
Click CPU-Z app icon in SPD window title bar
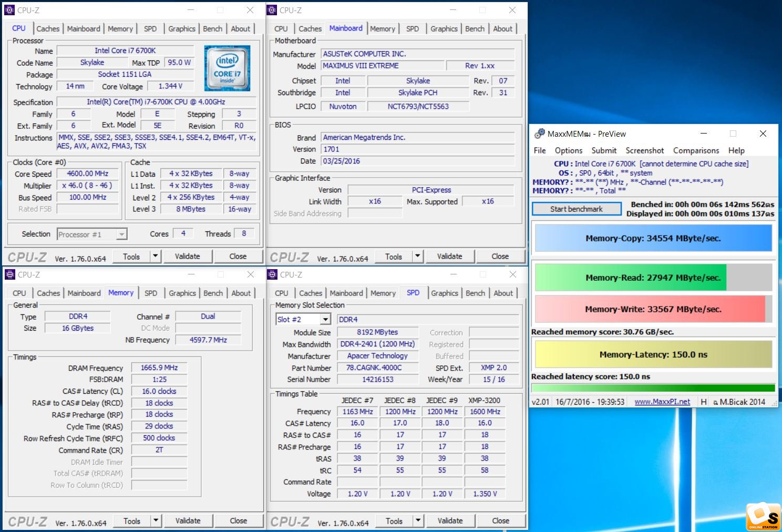click(x=272, y=274)
